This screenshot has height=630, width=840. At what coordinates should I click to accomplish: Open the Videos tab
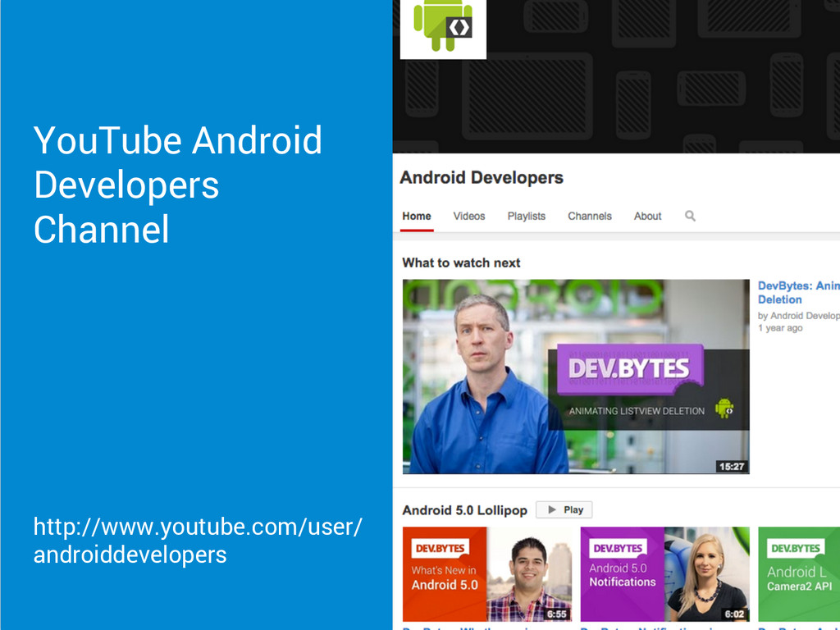tap(468, 216)
